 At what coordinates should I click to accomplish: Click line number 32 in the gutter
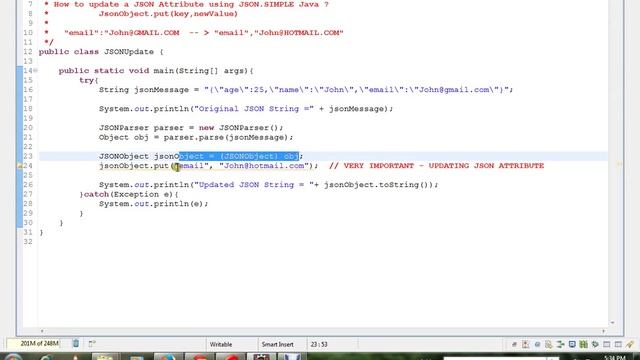tap(28, 242)
